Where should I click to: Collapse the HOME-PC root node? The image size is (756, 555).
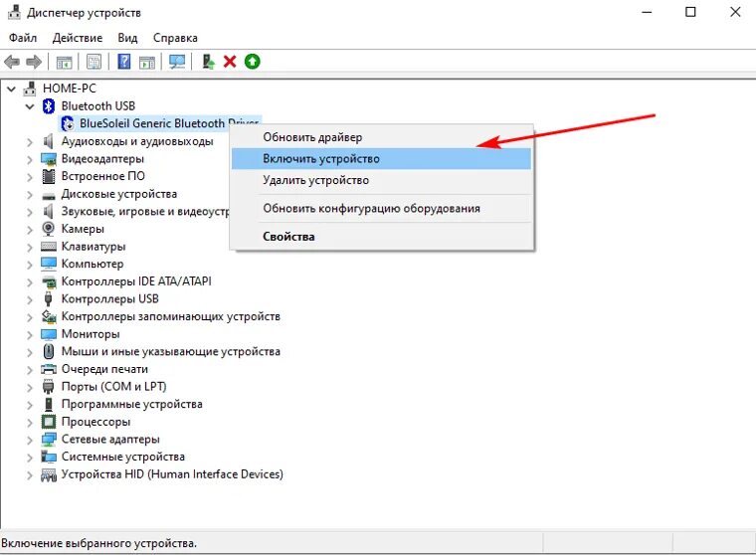coord(11,89)
